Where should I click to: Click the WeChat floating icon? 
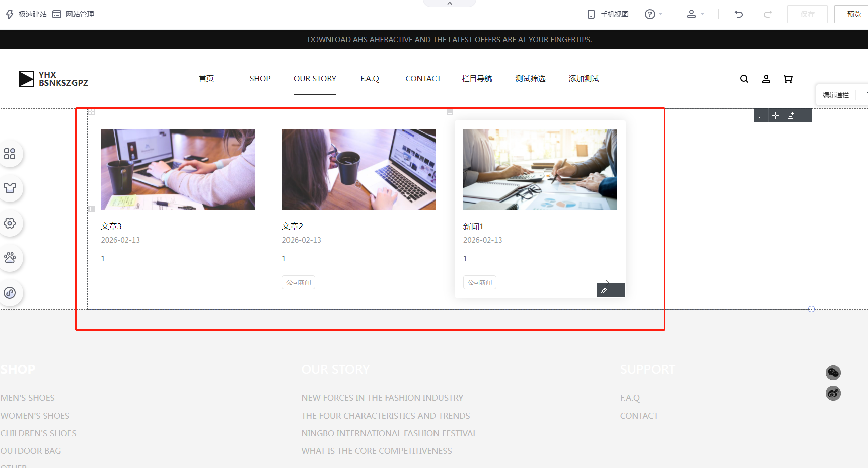[x=833, y=373]
